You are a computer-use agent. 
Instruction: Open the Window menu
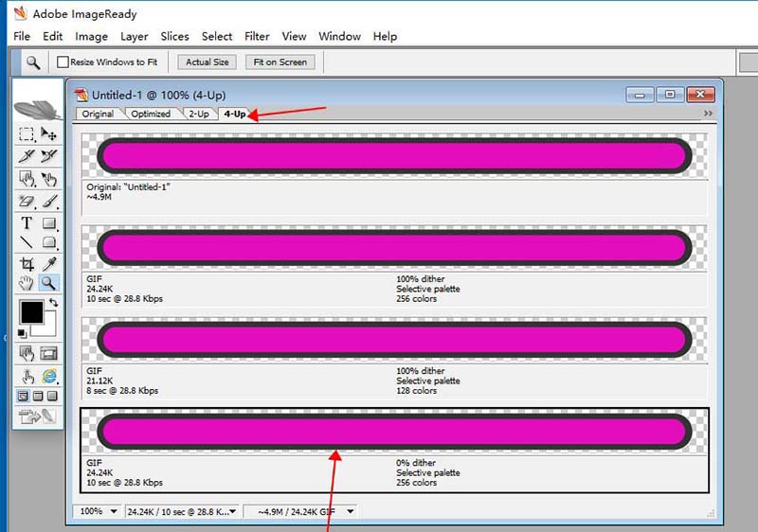tap(339, 36)
